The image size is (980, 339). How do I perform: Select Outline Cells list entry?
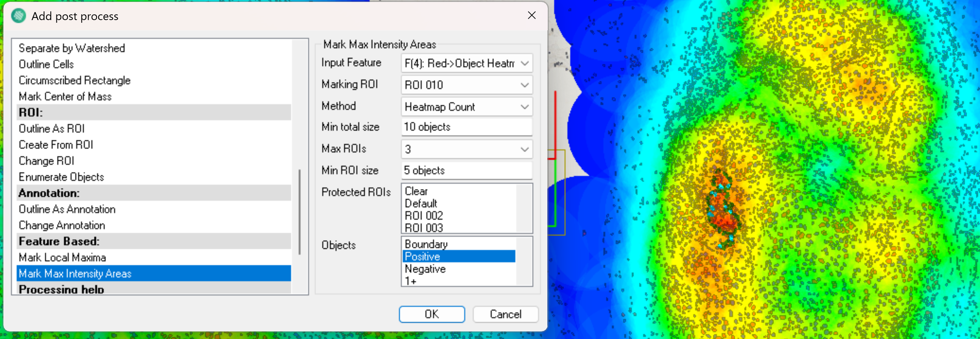point(154,64)
